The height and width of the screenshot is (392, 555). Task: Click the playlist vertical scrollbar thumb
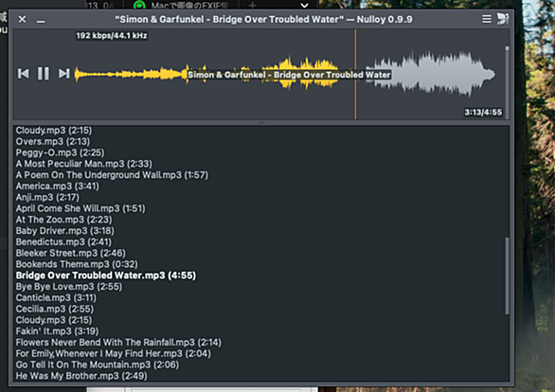(507, 276)
